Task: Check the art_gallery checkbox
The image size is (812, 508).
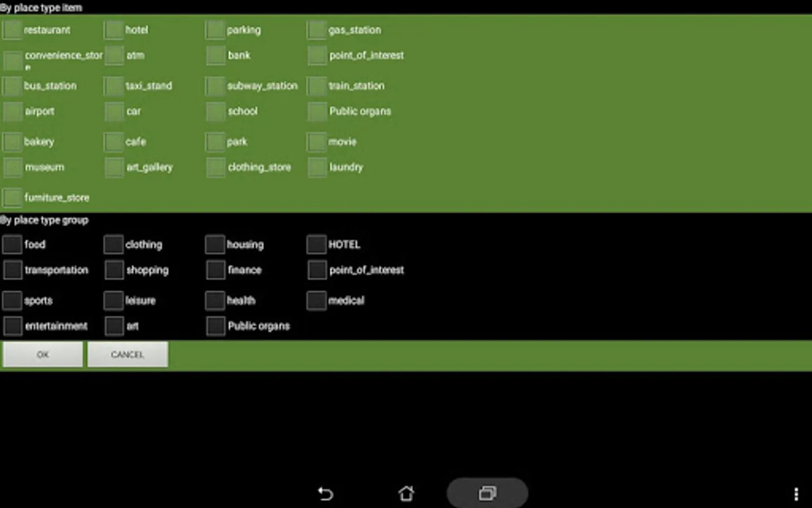Action: tap(114, 167)
